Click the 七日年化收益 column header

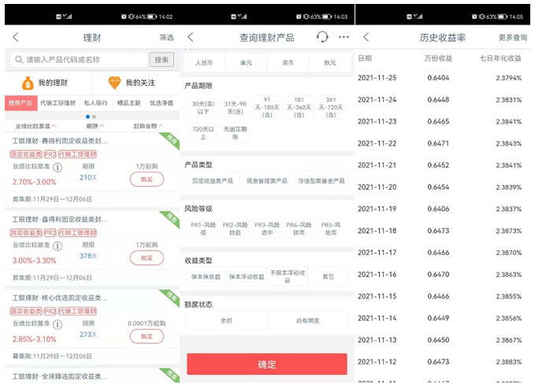pyautogui.click(x=500, y=58)
